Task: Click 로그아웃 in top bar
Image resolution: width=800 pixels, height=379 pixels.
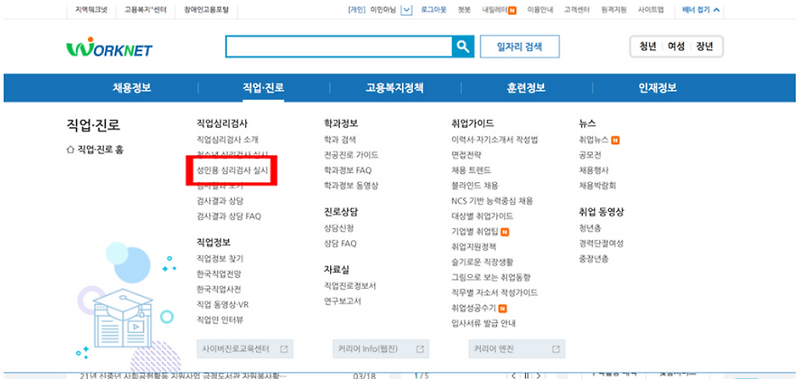Action: coord(435,10)
